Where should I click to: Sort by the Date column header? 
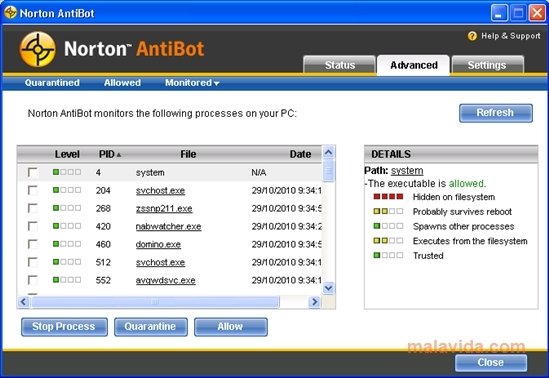300,154
